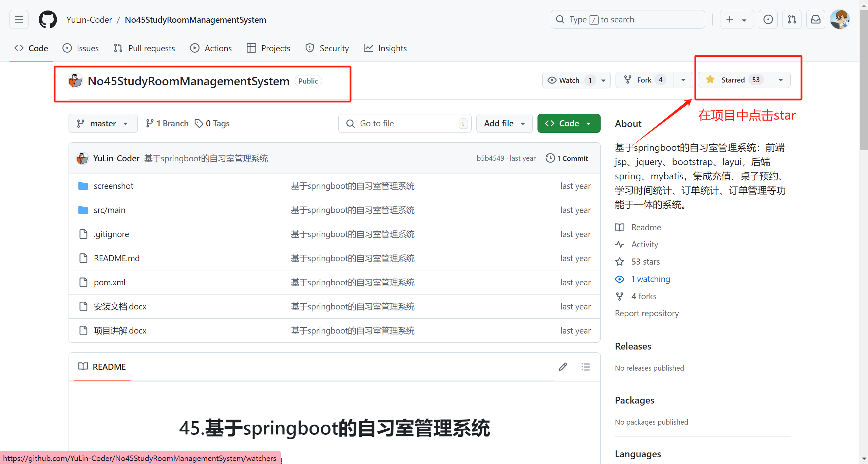Expand the star lists dropdown arrow
The width and height of the screenshot is (868, 464).
click(x=781, y=80)
